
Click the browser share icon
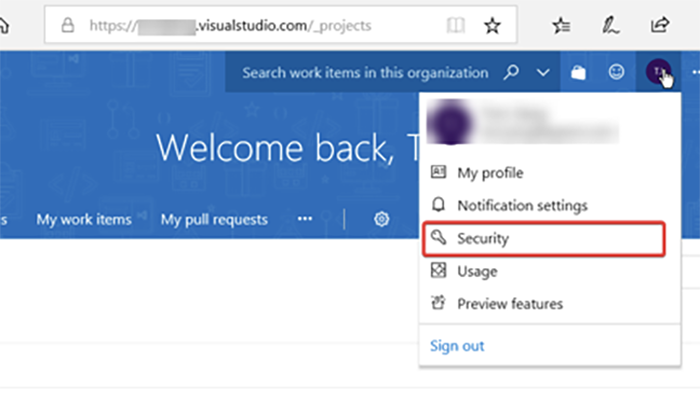(x=660, y=25)
